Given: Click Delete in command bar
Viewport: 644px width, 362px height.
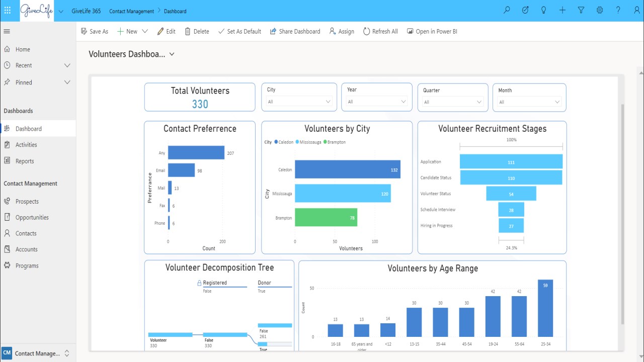Looking at the screenshot, I should pyautogui.click(x=197, y=31).
